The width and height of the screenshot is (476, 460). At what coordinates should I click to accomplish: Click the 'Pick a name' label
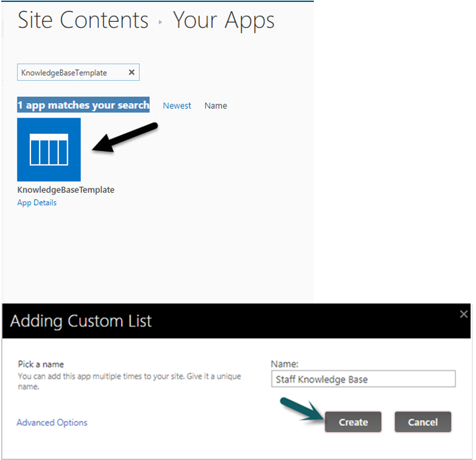click(41, 364)
